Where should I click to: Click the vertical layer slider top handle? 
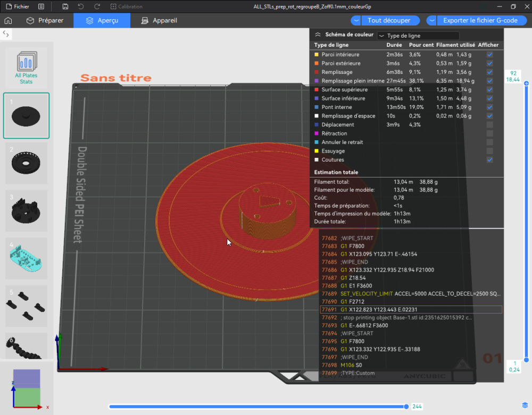(x=526, y=83)
